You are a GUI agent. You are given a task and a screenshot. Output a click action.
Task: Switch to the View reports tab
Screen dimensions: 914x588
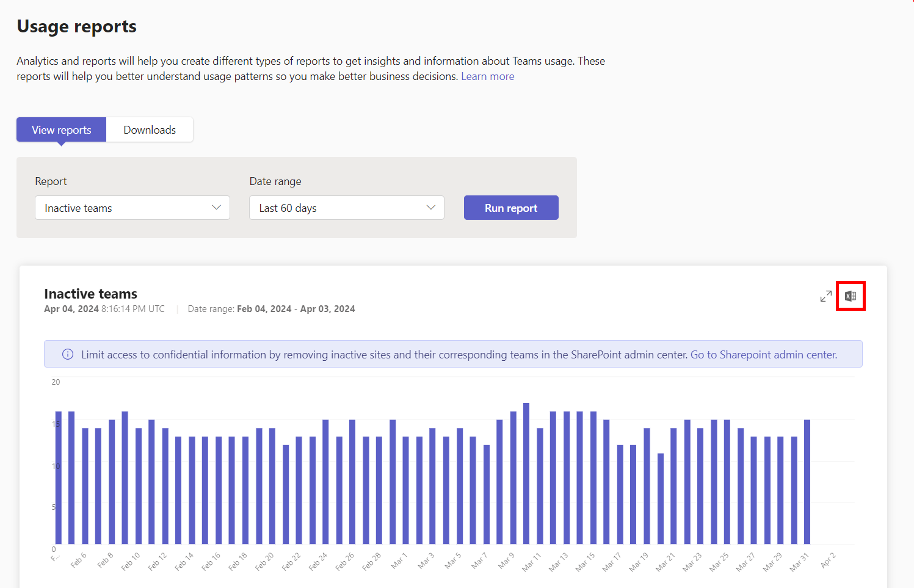[x=61, y=130]
